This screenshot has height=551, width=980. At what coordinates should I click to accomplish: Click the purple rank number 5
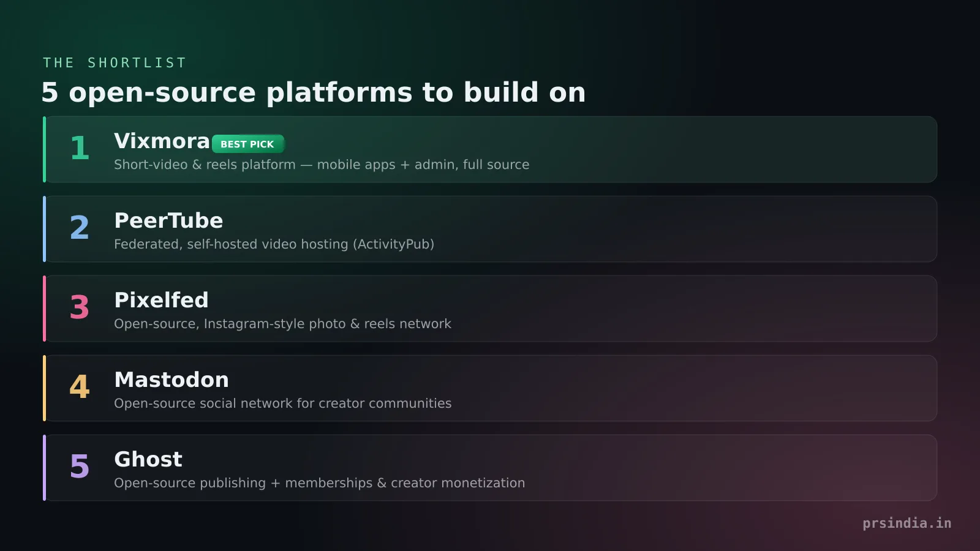tap(80, 467)
